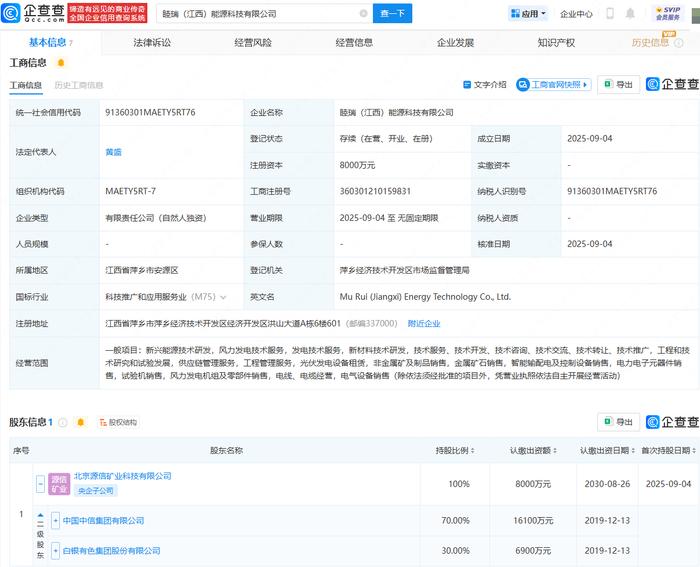The width and height of the screenshot is (700, 567).
Task: Open the 股权结构 button
Action: (x=118, y=422)
